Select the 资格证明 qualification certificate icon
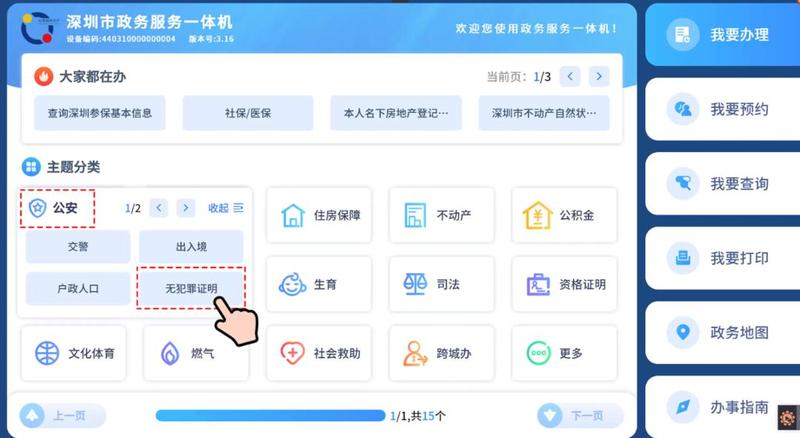 [538, 284]
